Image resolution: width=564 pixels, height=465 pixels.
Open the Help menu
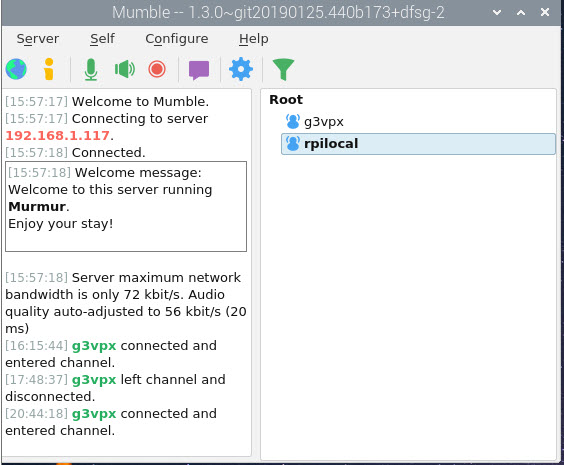(x=254, y=38)
